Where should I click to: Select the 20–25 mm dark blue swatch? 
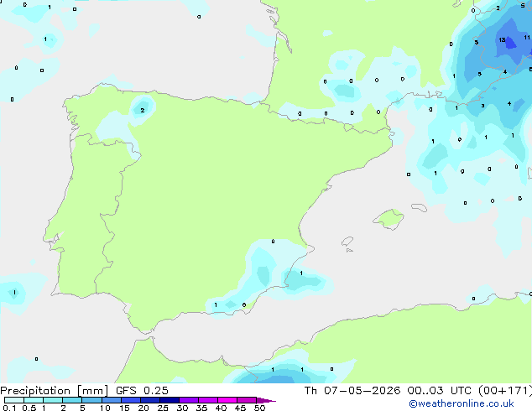coord(150,400)
